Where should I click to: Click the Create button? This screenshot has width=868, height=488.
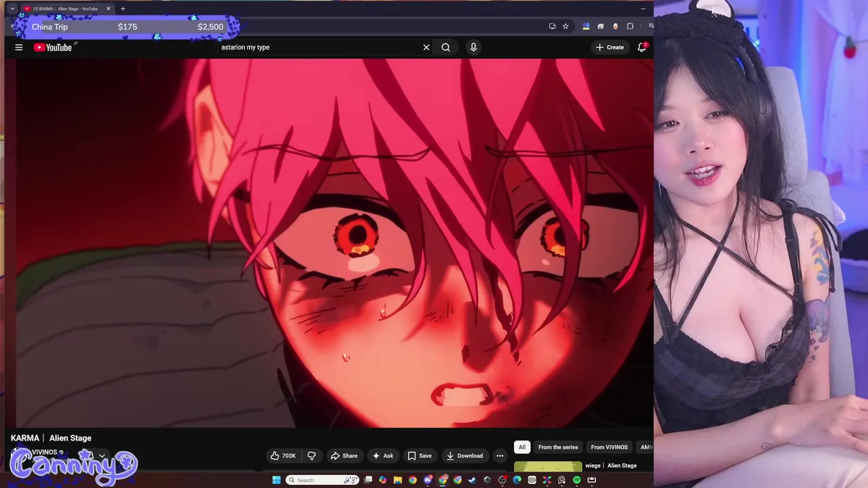(609, 47)
